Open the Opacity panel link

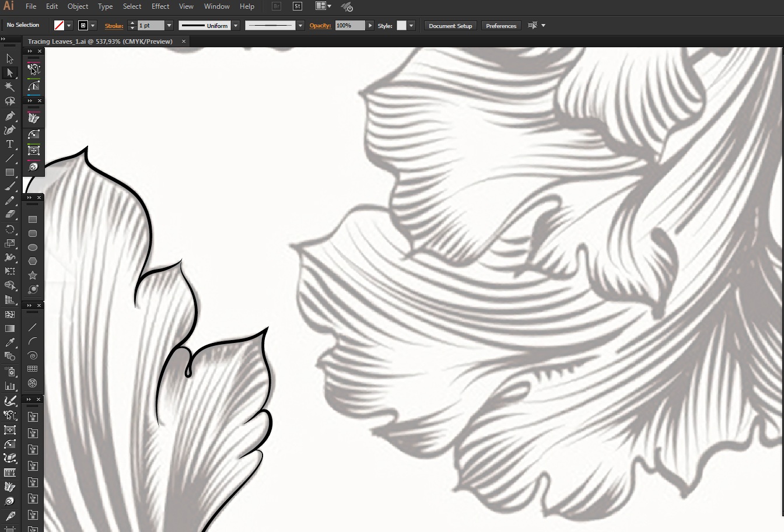pyautogui.click(x=320, y=26)
